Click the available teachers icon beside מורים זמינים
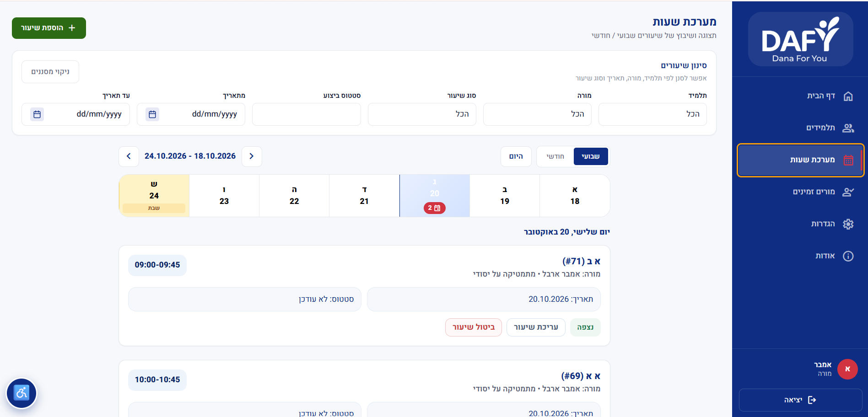 point(848,192)
